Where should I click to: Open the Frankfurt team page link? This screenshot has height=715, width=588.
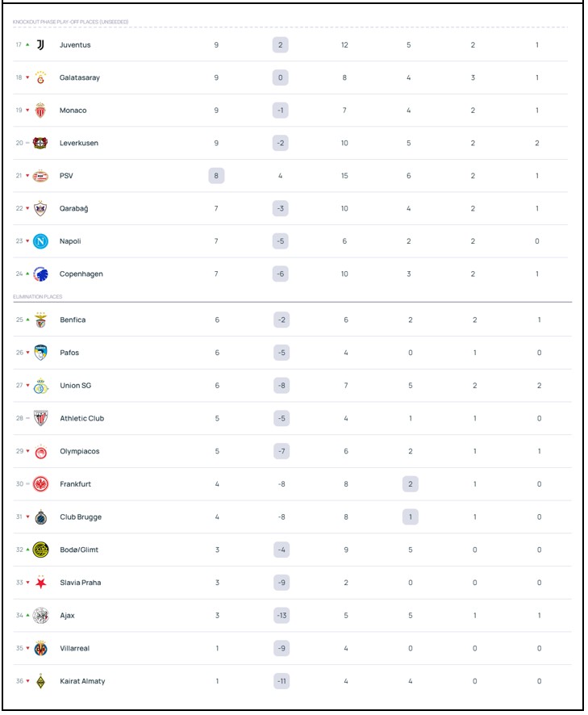click(75, 484)
